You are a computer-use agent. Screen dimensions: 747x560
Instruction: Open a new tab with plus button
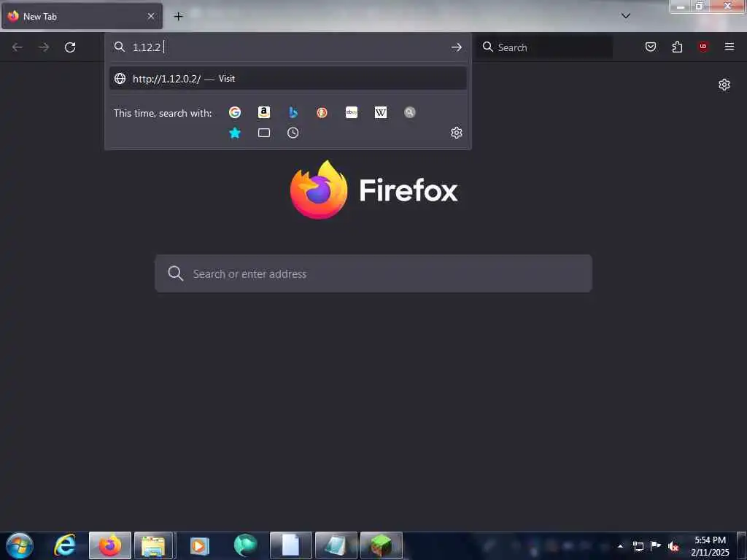coord(178,16)
